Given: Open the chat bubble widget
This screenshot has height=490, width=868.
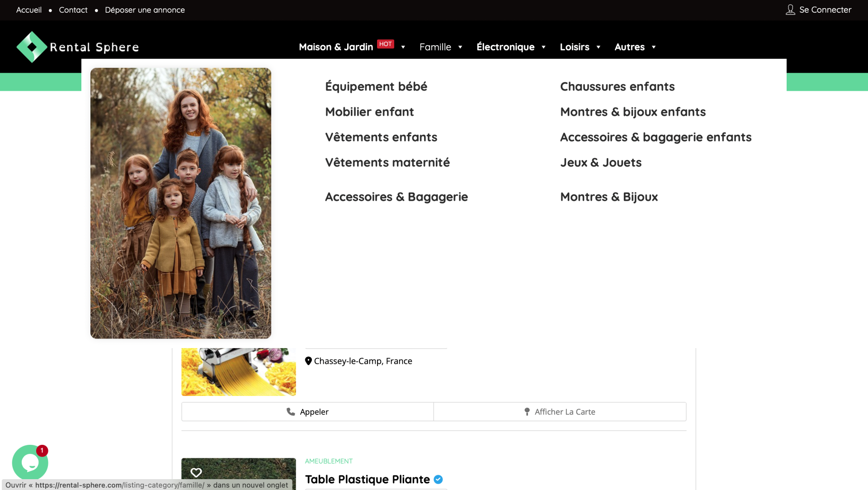Looking at the screenshot, I should coord(30,462).
